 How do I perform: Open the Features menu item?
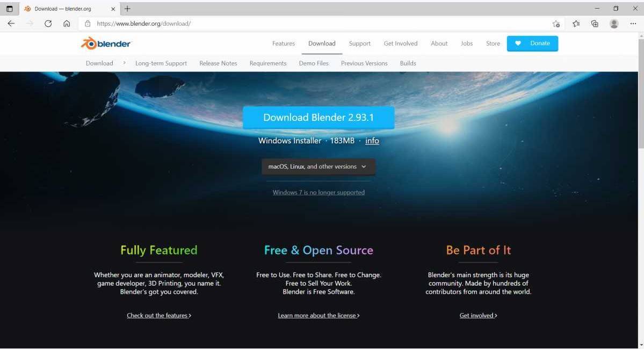pyautogui.click(x=284, y=43)
